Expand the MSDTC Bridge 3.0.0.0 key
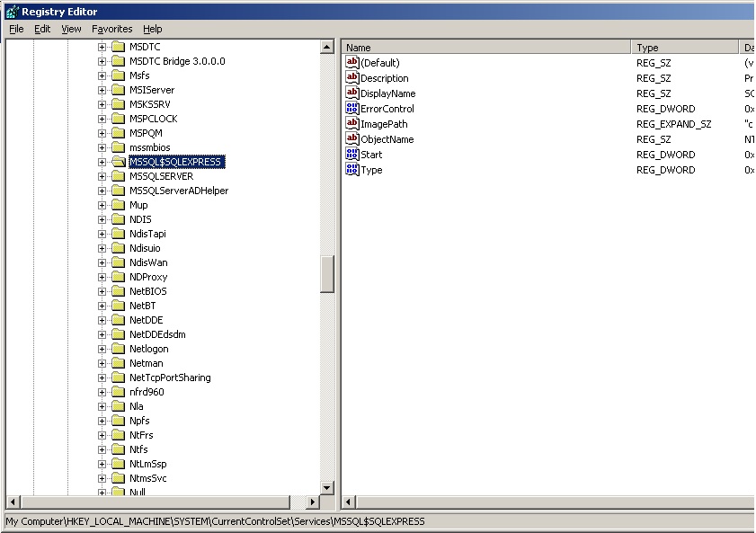This screenshot has width=756, height=533. pos(102,61)
